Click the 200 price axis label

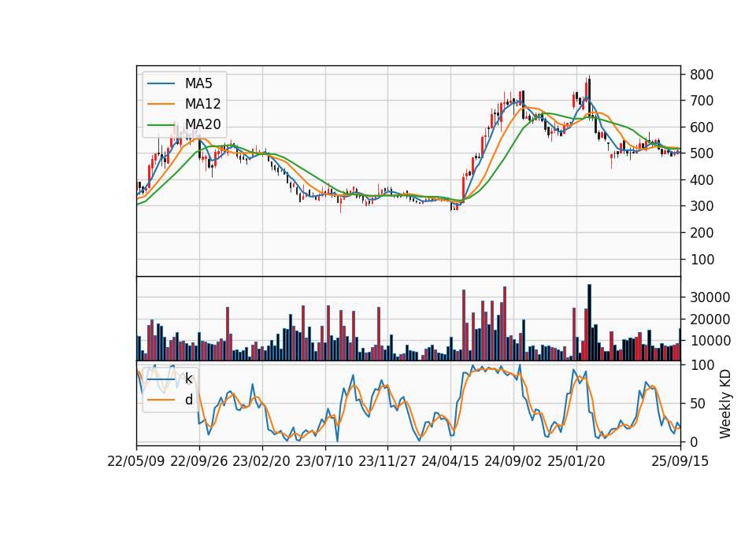tap(702, 233)
